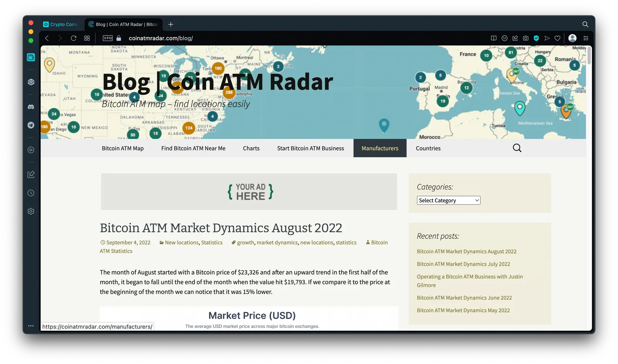Toggle the VPN badge in address bar
The image size is (618, 364).
[x=108, y=38]
